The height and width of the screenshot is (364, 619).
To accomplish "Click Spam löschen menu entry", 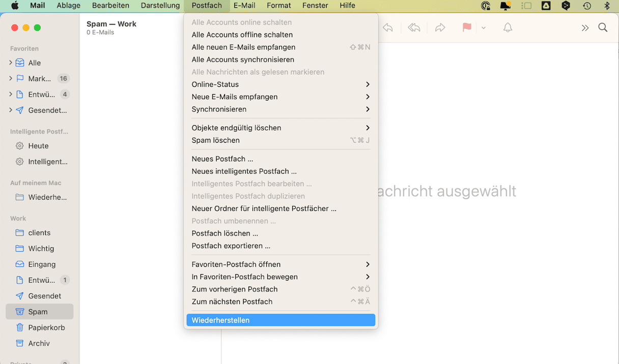I will pos(215,140).
